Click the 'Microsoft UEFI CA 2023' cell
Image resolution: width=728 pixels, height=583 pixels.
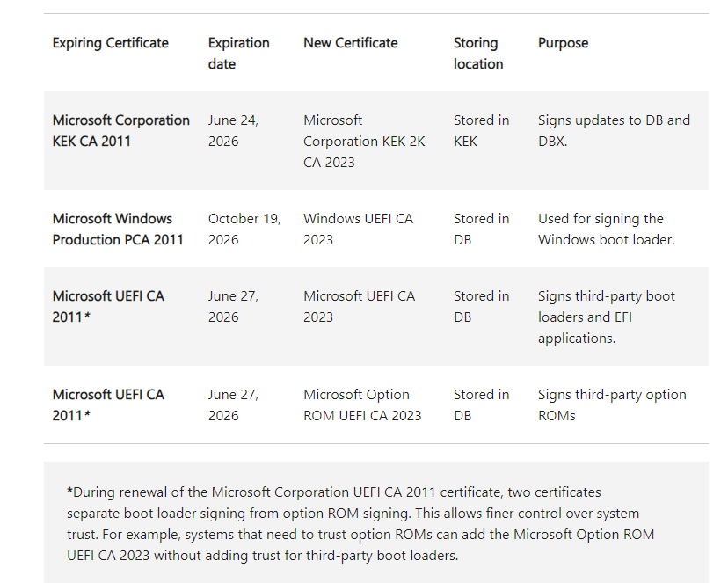(x=360, y=306)
